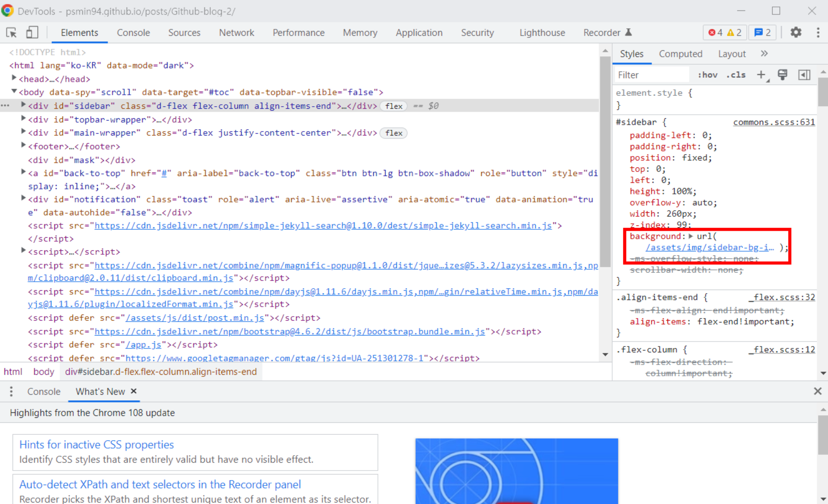Click flex badge on sidebar div
Viewport: 828px width, 504px height.
pos(394,106)
